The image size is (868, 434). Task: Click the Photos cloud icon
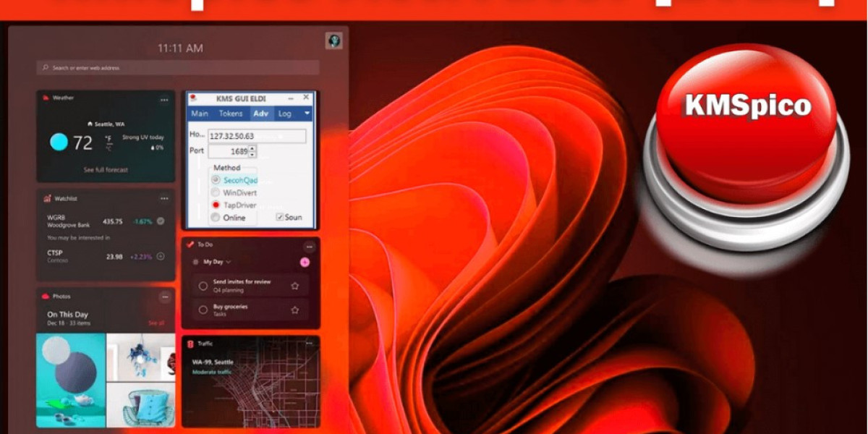pyautogui.click(x=46, y=297)
